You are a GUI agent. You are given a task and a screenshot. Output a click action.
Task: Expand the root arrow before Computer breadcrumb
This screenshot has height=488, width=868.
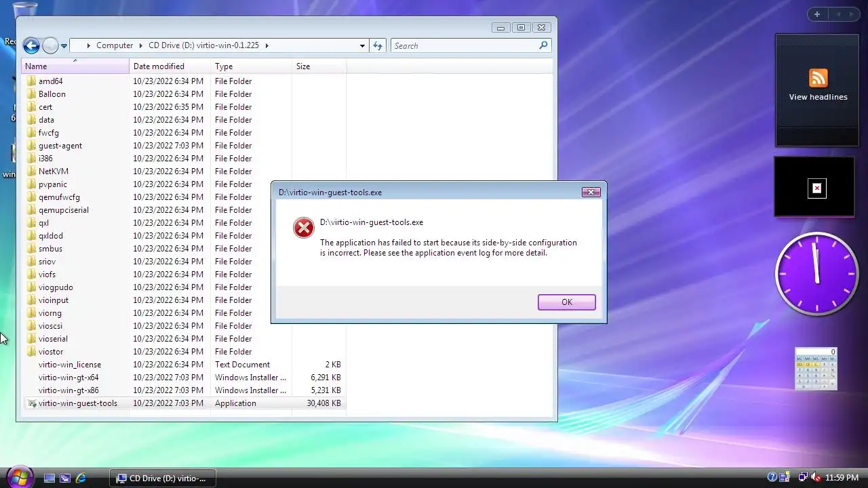(x=89, y=45)
